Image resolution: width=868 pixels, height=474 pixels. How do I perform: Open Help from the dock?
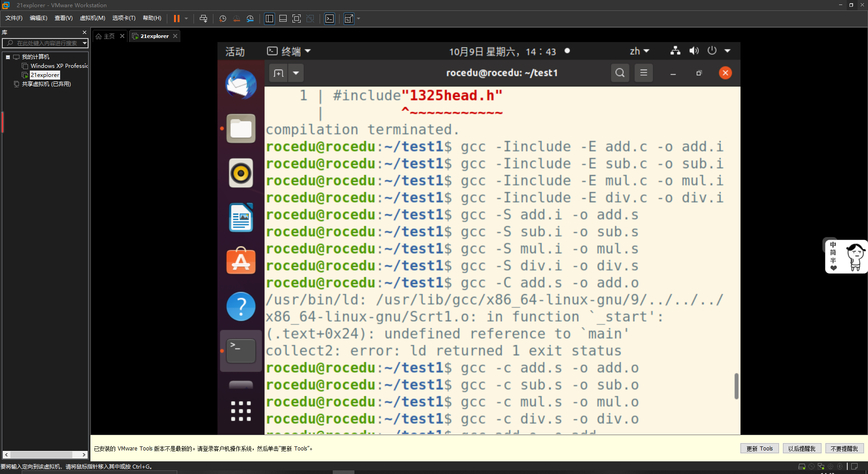(x=241, y=306)
